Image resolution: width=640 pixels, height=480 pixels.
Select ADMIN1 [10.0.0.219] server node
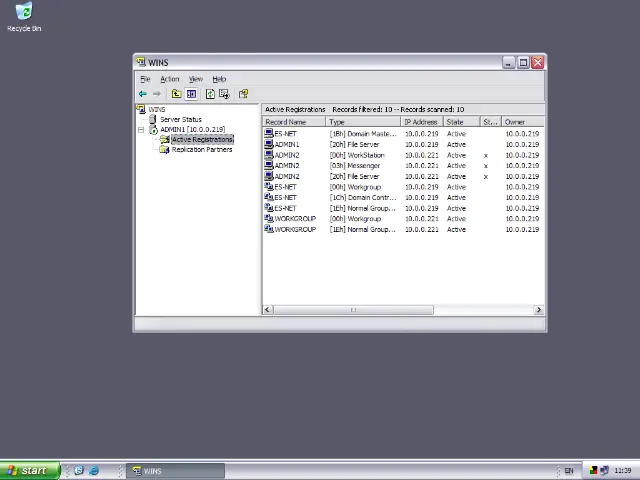click(192, 129)
